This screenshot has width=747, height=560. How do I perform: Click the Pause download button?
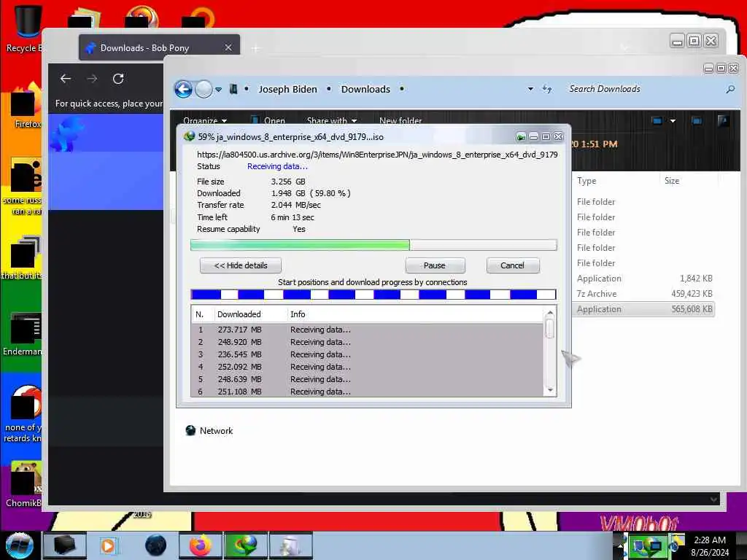click(435, 265)
